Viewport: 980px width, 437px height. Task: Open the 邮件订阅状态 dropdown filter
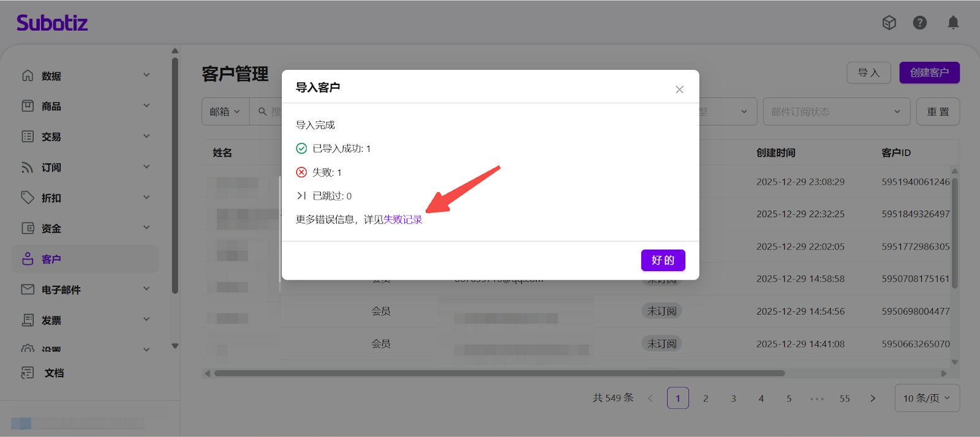835,111
